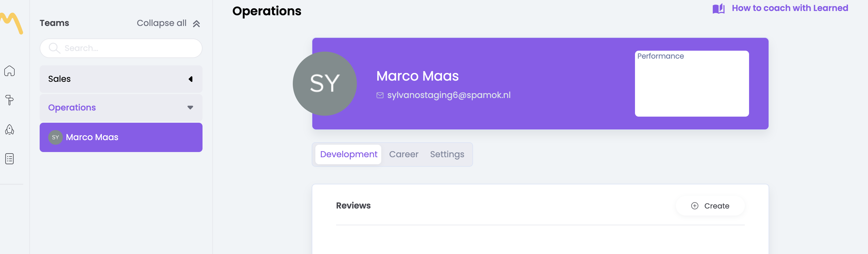Screen dimensions: 868x254
Task: Open the Settings tab
Action: [447, 154]
